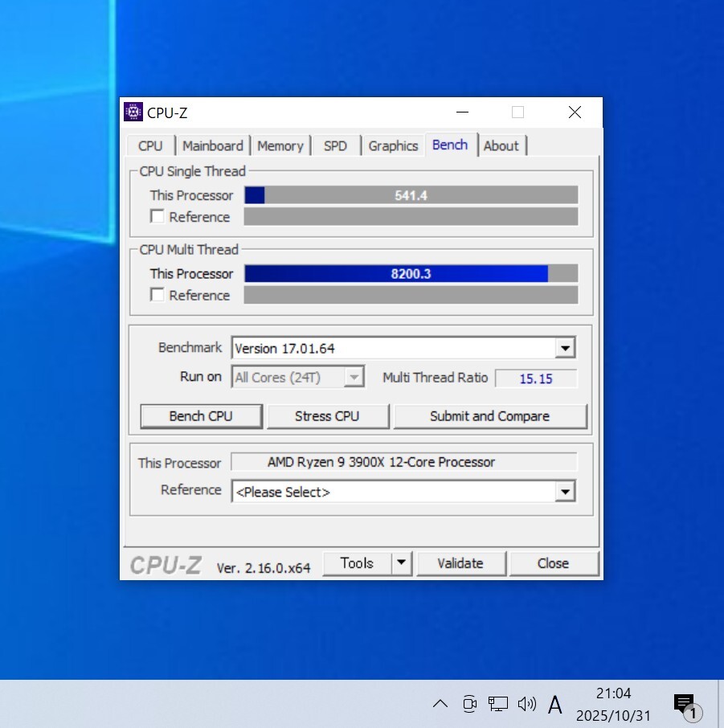Viewport: 724px width, 728px height.
Task: Open the Reference processor dropdown
Action: 566,492
